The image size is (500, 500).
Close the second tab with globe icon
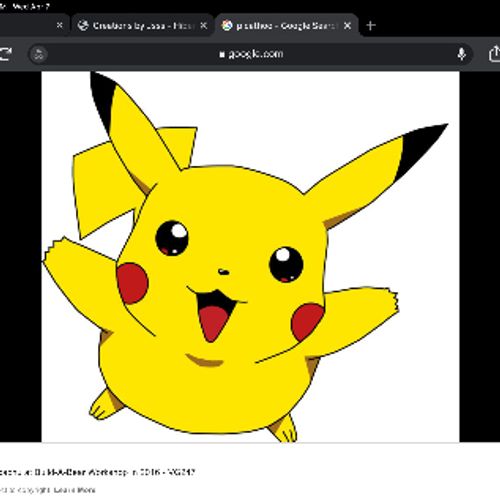click(203, 25)
